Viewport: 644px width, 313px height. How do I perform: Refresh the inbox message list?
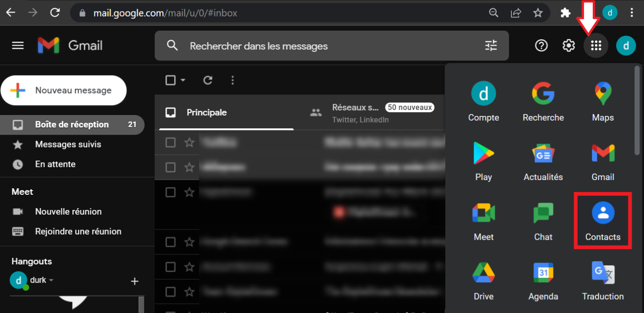207,80
